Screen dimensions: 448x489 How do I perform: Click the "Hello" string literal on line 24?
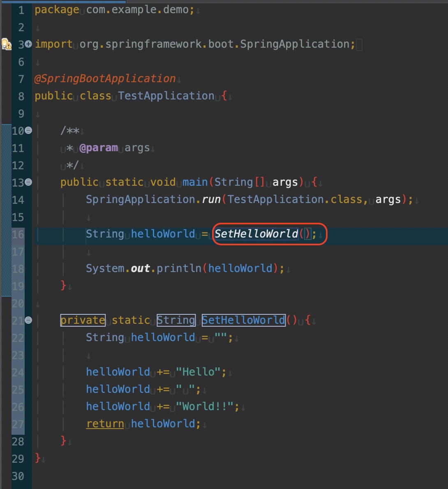[x=199, y=372]
